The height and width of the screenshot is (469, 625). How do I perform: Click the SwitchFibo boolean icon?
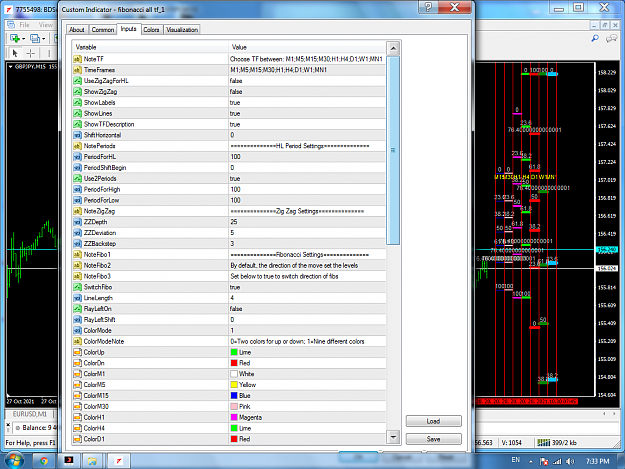coord(77,287)
